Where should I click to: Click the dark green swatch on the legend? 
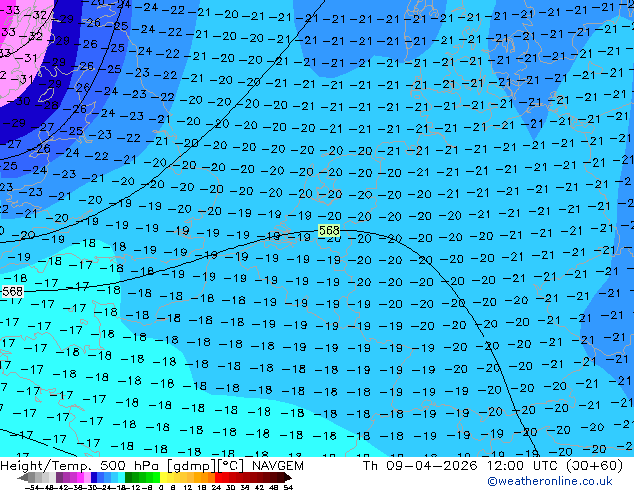[129, 477]
